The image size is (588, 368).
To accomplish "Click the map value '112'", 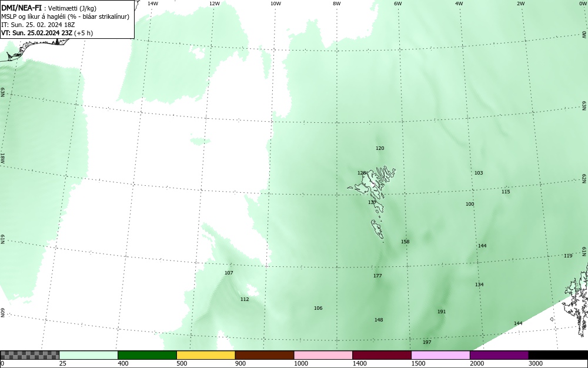I will pyautogui.click(x=245, y=299).
